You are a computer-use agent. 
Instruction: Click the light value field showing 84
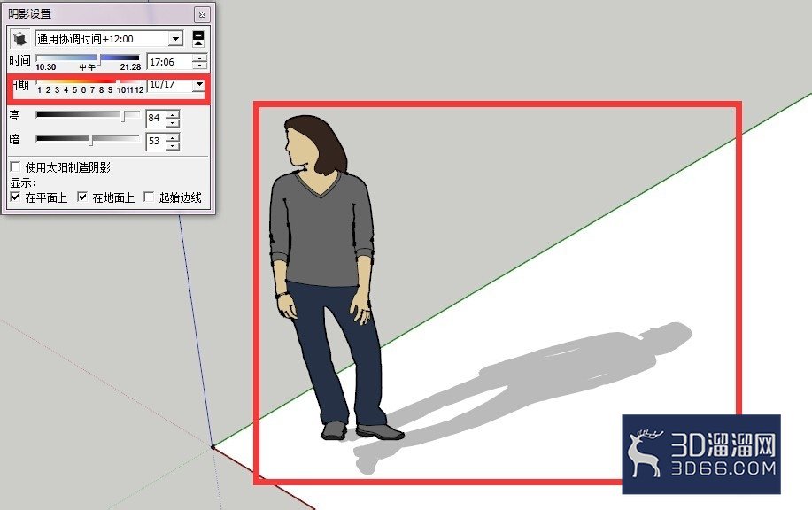[155, 119]
